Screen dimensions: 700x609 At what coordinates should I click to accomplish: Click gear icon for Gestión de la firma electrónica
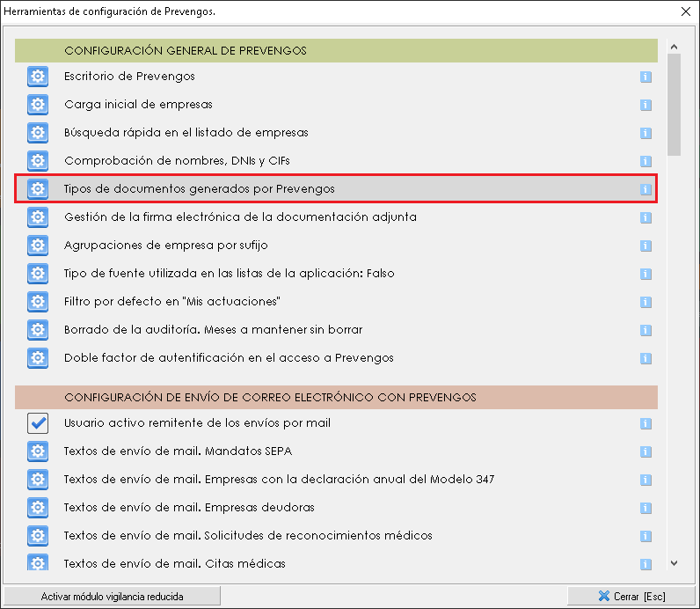(x=38, y=217)
